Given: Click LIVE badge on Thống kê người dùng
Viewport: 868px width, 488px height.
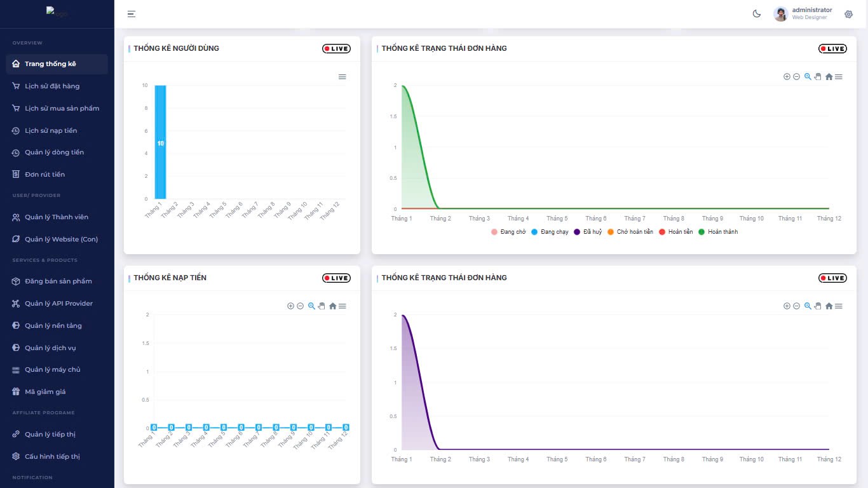Looking at the screenshot, I should (x=336, y=48).
